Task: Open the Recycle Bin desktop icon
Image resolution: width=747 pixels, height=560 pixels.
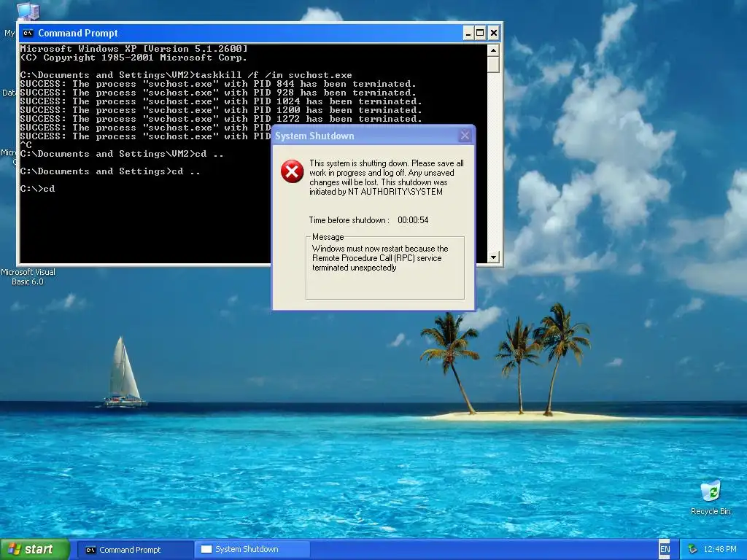Action: coord(711,497)
